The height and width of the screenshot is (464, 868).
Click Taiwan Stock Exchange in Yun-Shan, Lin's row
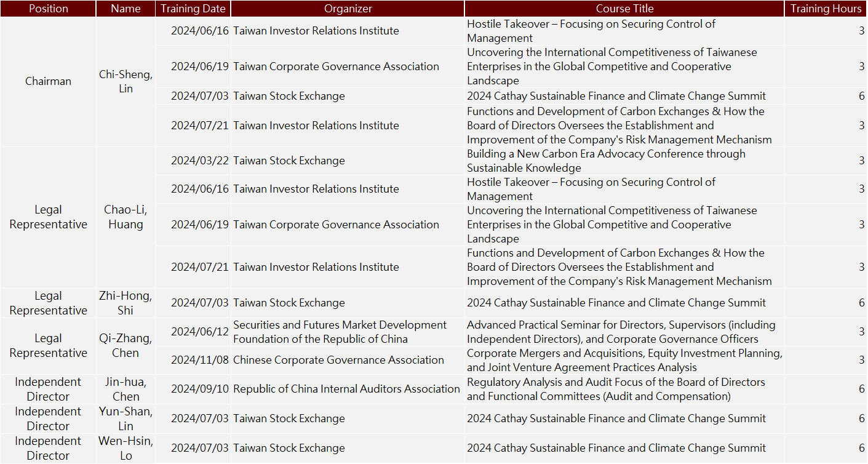pyautogui.click(x=289, y=418)
